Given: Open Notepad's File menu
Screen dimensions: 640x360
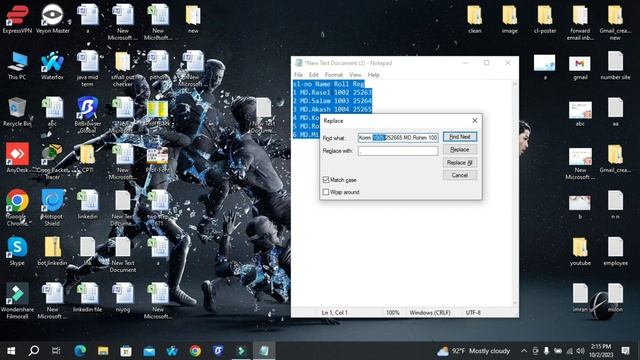Looking at the screenshot, I should (x=298, y=75).
